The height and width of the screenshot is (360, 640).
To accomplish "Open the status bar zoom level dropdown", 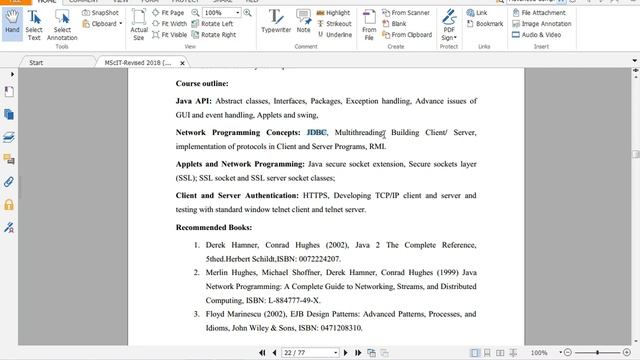I will (x=560, y=352).
